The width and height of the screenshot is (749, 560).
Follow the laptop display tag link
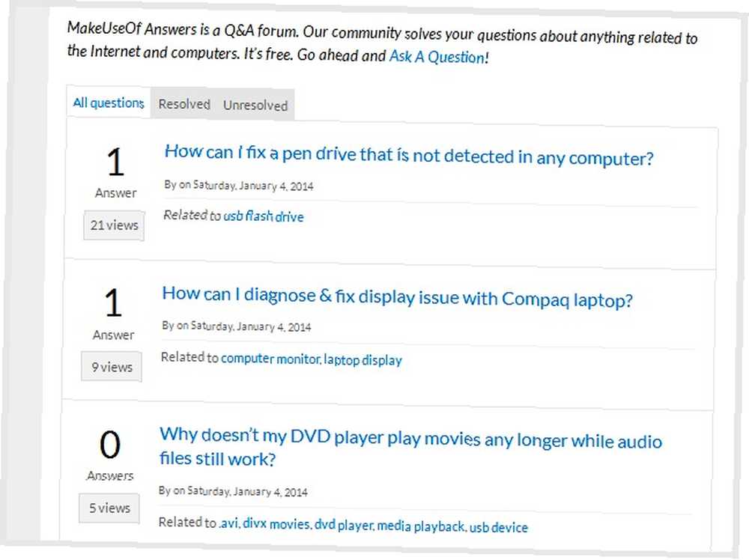[x=363, y=360]
